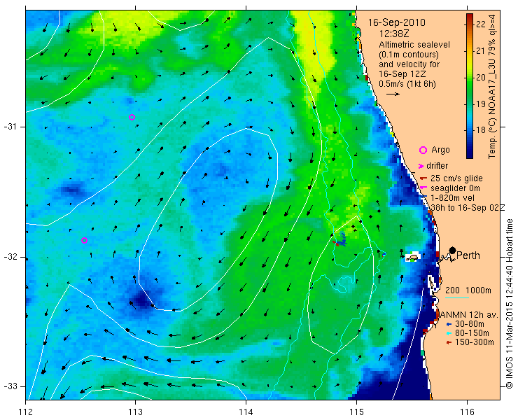
Task: Click the 20 degree label on the color bar
Action: pos(481,77)
